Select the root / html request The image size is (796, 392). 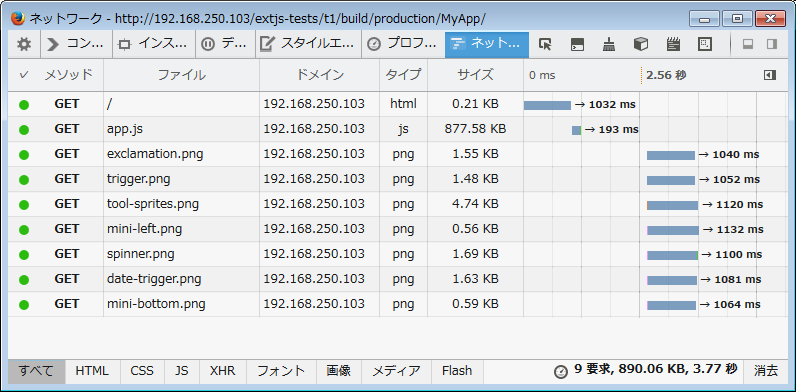(x=397, y=105)
